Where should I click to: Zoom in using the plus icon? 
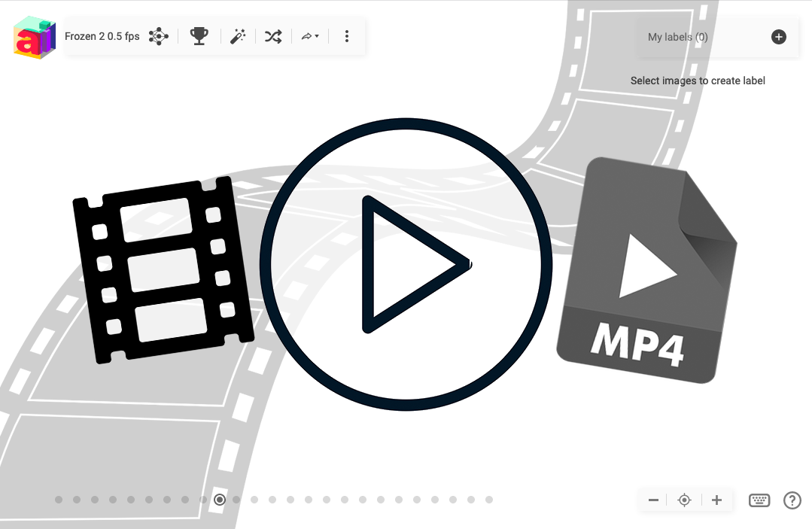716,500
